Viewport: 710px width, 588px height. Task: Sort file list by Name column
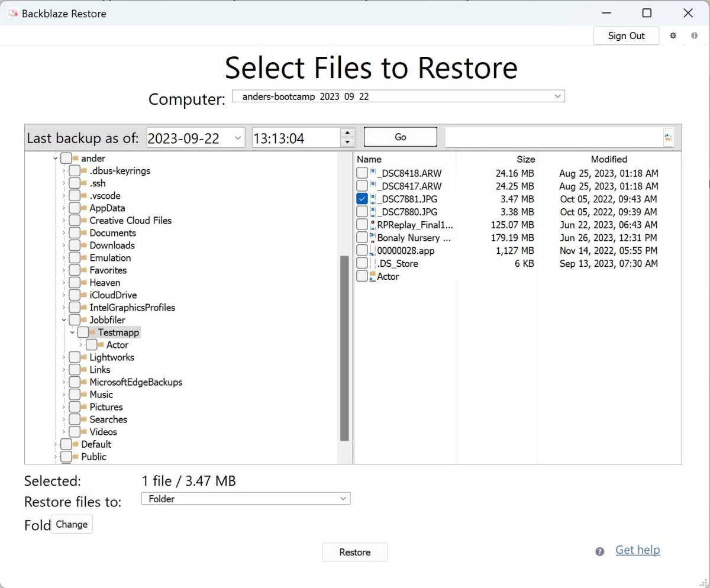click(369, 159)
